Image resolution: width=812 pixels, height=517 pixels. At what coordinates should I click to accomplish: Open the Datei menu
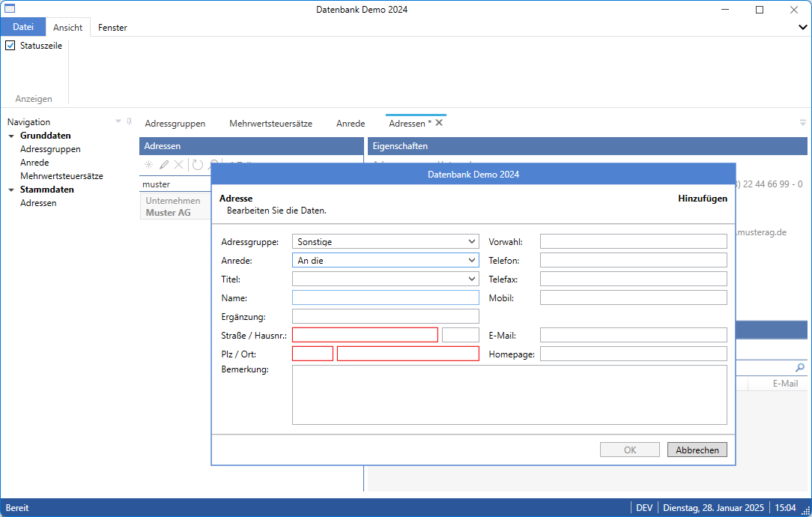coord(23,27)
